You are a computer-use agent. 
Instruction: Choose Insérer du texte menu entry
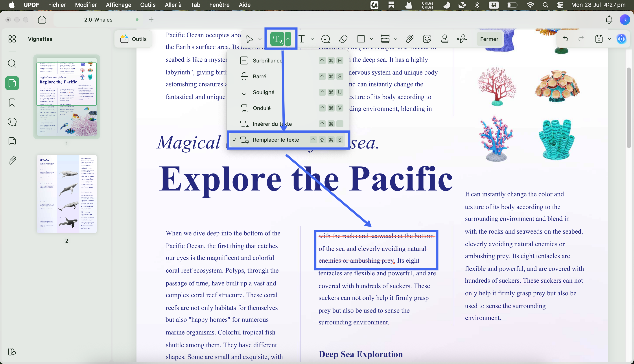288,124
